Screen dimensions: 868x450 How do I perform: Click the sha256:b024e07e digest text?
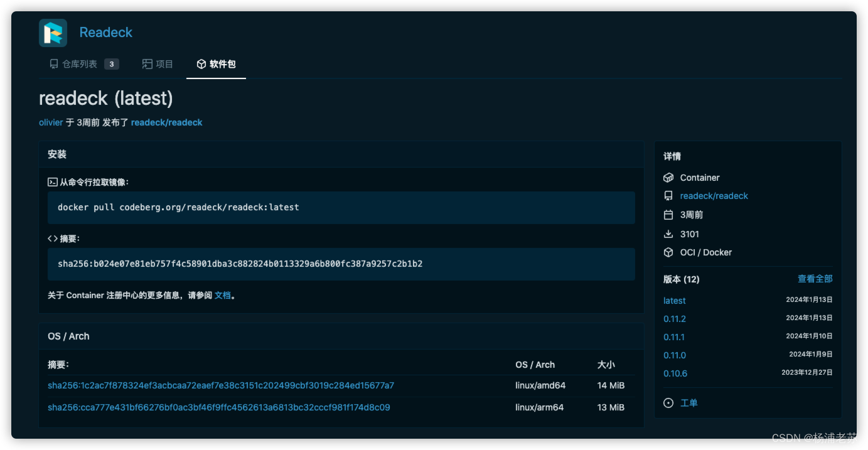(240, 264)
